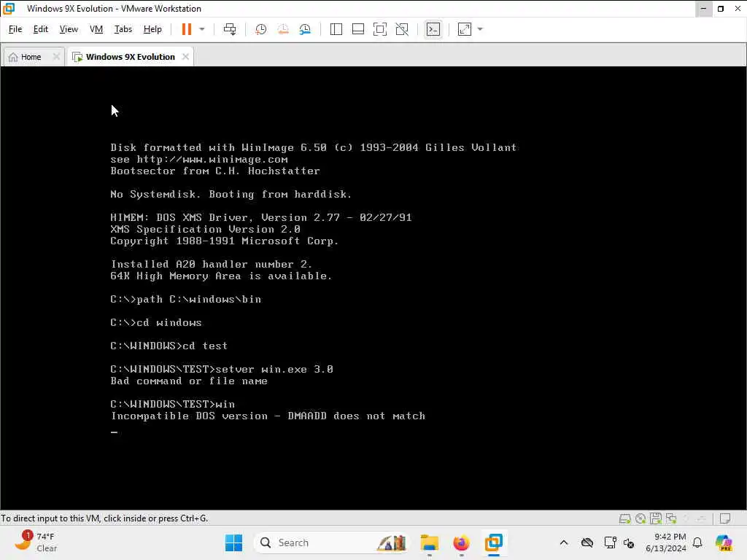The width and height of the screenshot is (747, 560).
Task: Minimize the VMware Workstation window
Action: click(704, 9)
